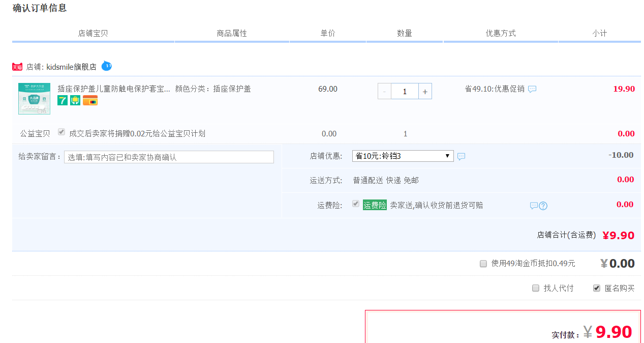The width and height of the screenshot is (644, 343).
Task: Open the 店铺优惠 discount dropdown
Action: coord(403,156)
